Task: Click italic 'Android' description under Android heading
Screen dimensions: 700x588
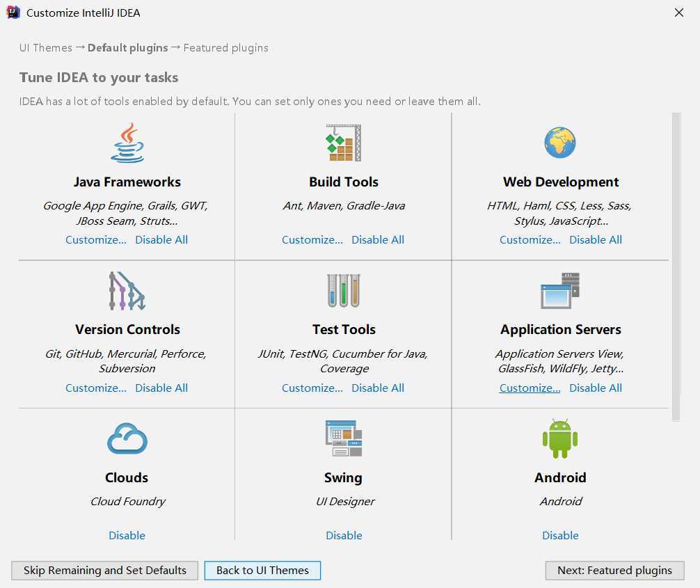Action: point(561,502)
